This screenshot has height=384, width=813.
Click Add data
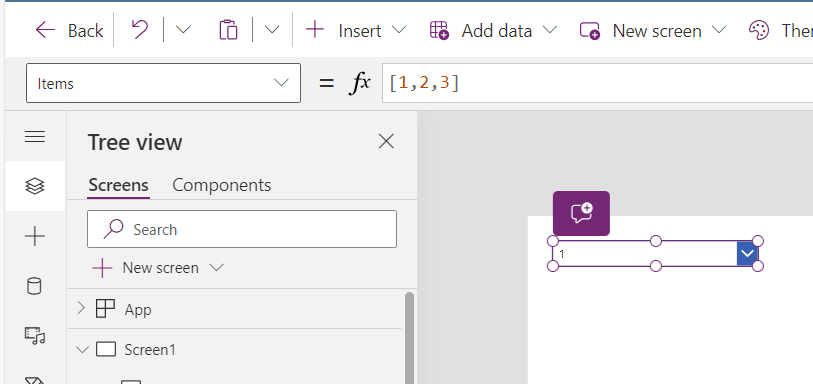(x=481, y=31)
